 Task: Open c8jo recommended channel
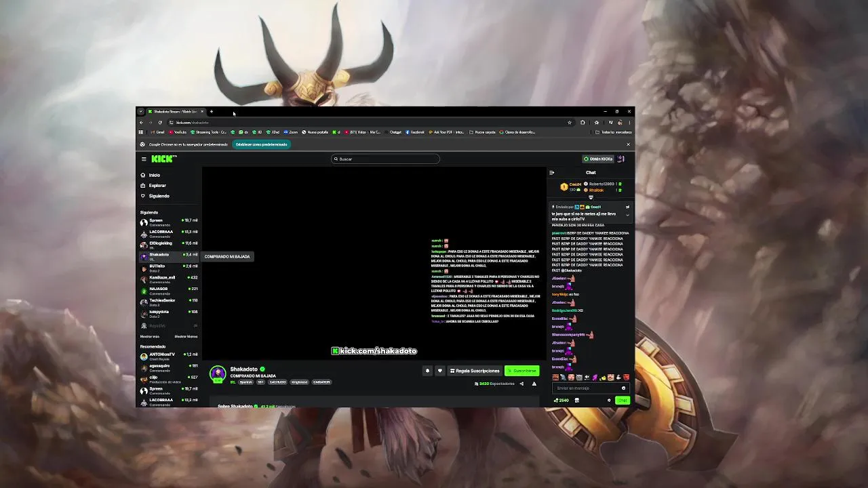[169, 380]
